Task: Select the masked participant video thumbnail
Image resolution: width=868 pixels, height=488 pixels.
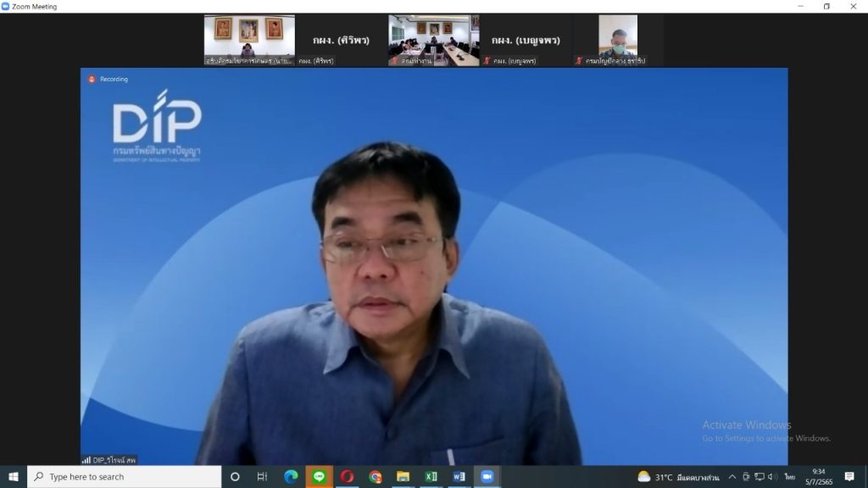Action: click(x=618, y=41)
